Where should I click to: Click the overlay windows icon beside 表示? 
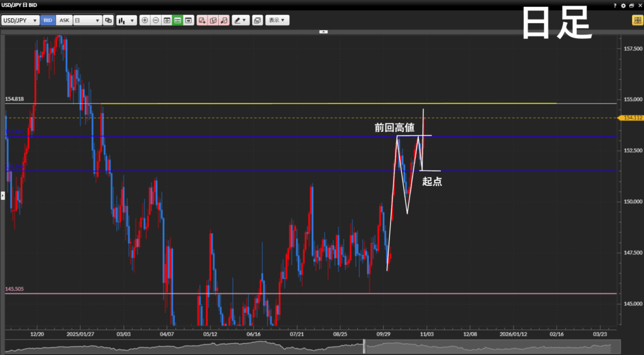click(x=257, y=20)
